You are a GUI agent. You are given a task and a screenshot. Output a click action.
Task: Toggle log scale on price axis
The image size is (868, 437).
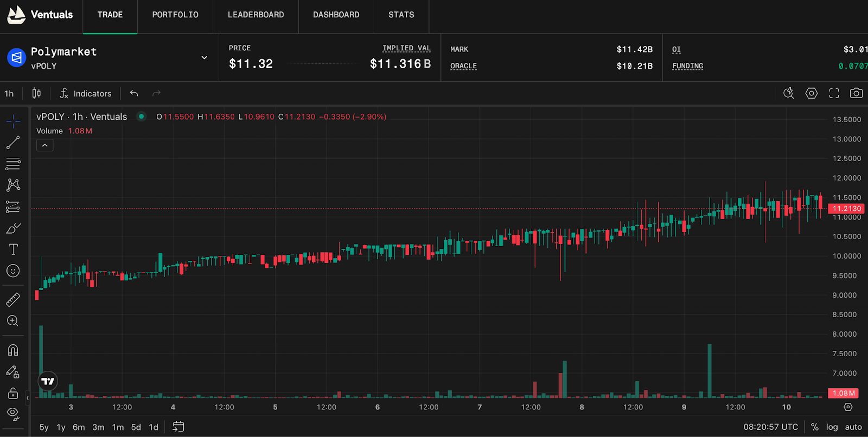pos(832,427)
